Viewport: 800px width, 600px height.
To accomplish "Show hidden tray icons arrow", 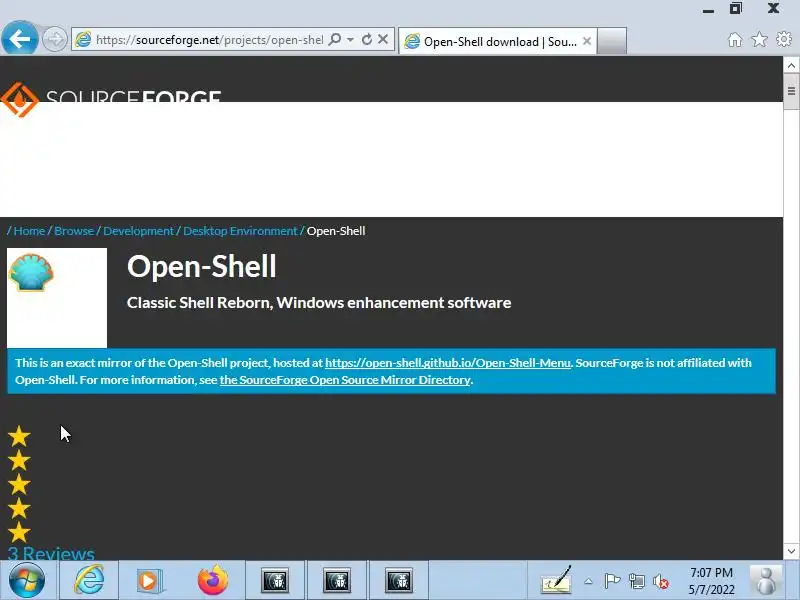I will pyautogui.click(x=588, y=581).
